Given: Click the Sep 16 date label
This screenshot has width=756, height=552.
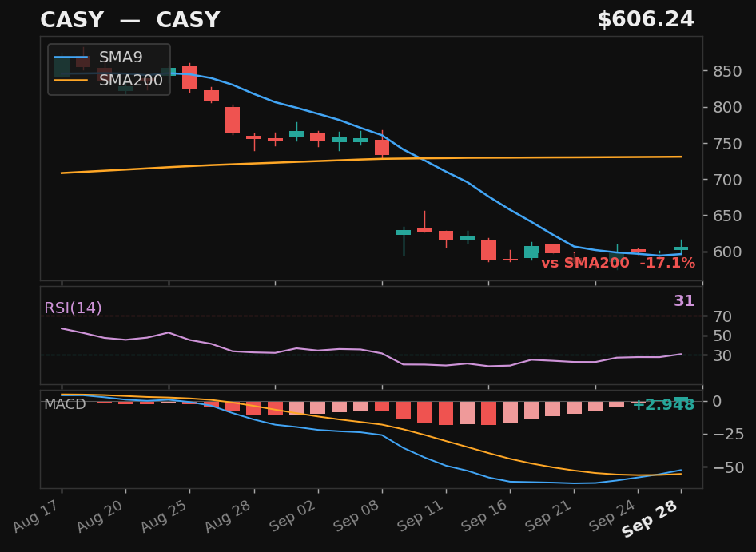Looking at the screenshot, I should 486,515.
